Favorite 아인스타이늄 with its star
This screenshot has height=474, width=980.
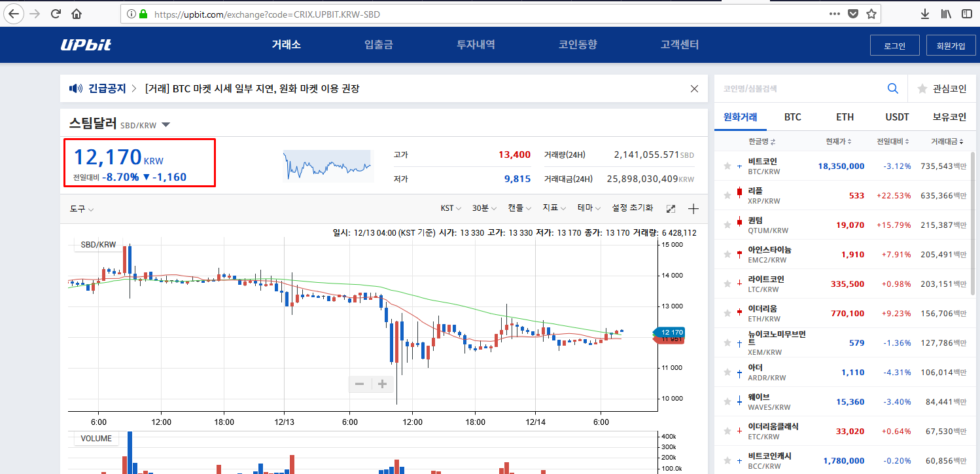[727, 255]
